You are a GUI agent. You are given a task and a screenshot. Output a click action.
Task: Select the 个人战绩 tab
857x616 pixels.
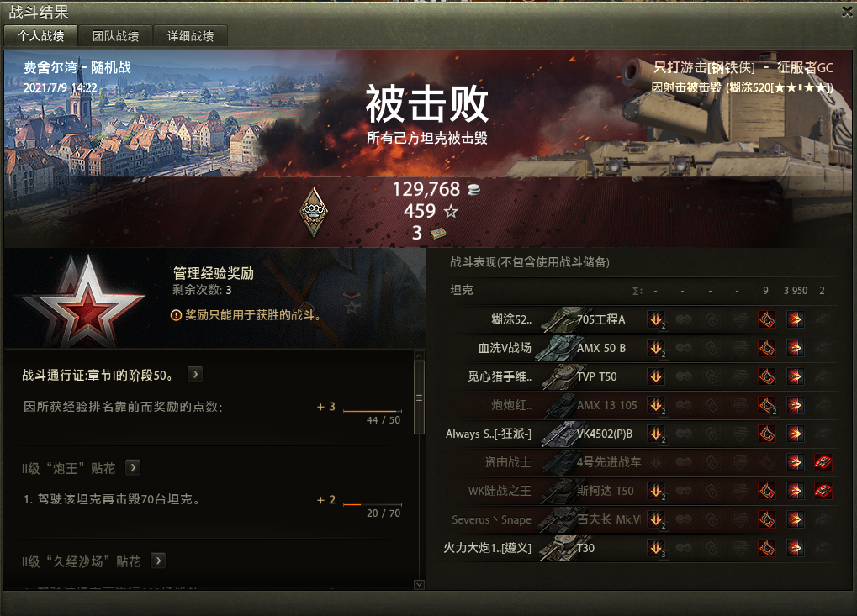(40, 36)
